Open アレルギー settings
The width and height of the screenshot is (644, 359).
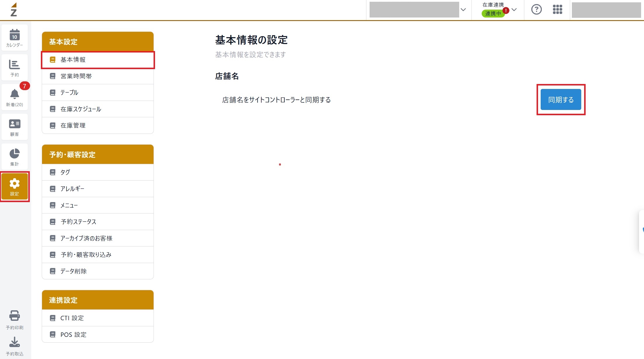98,189
